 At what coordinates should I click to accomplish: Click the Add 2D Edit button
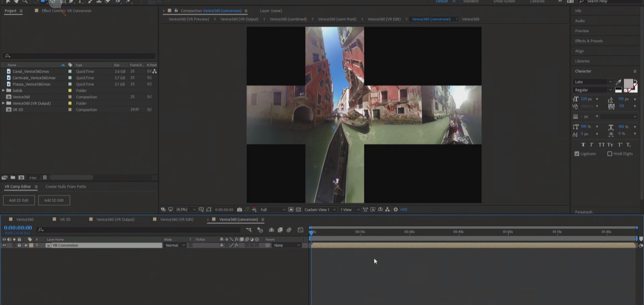[19, 200]
